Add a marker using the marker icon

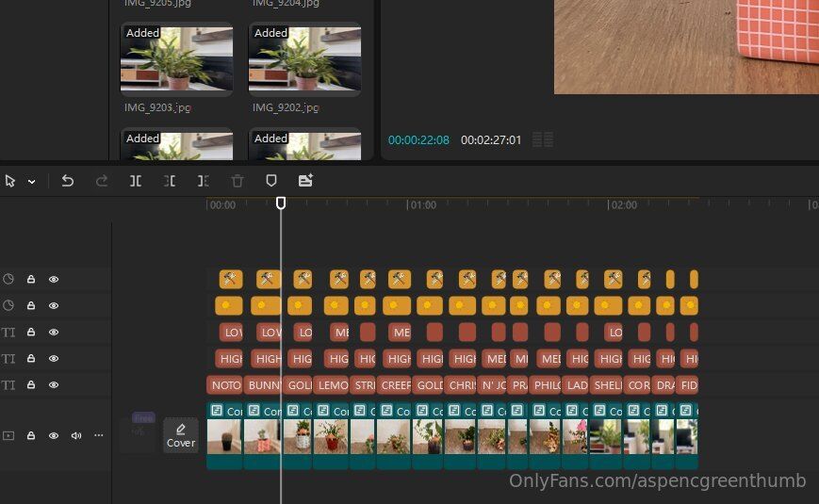271,181
